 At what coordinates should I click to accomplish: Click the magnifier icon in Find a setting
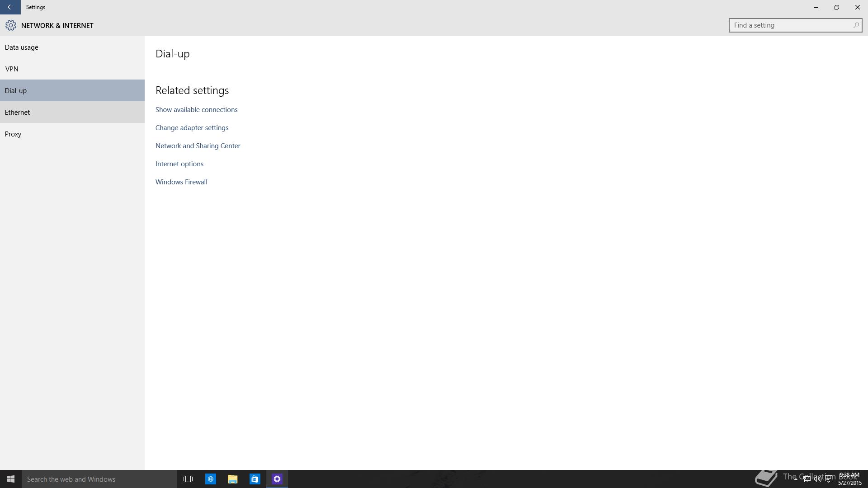pyautogui.click(x=856, y=25)
